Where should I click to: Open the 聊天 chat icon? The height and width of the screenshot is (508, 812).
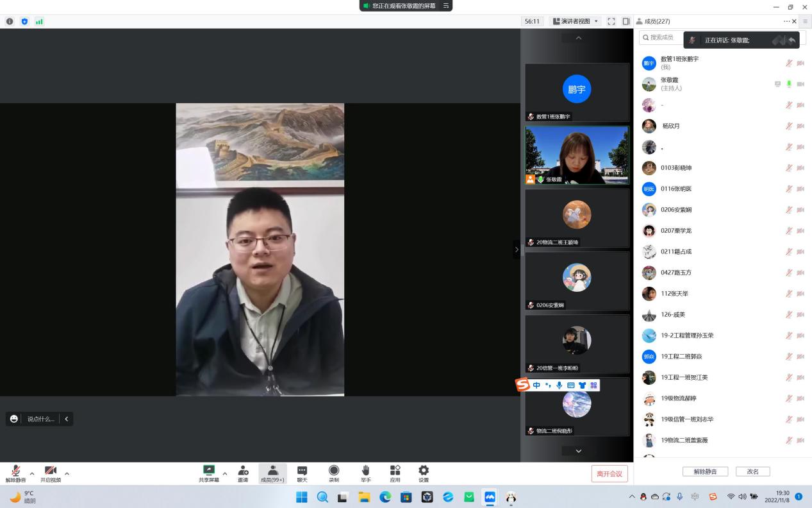pyautogui.click(x=302, y=473)
